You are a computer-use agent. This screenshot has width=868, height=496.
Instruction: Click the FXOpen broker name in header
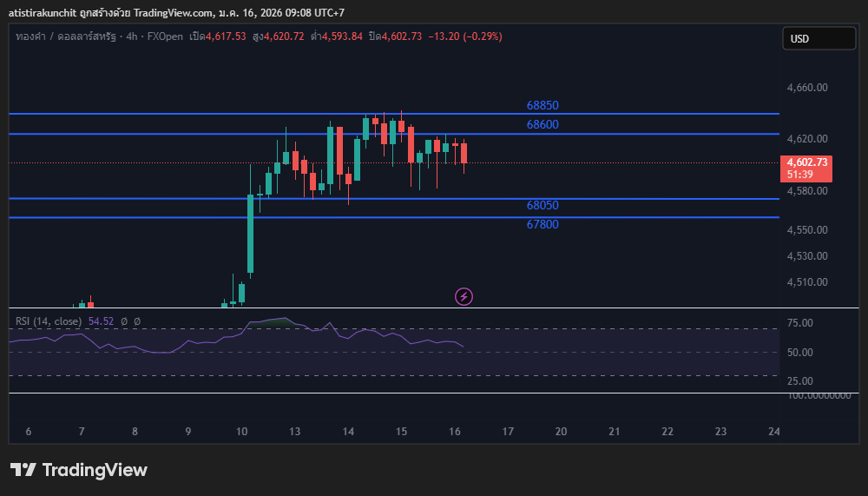coord(165,36)
